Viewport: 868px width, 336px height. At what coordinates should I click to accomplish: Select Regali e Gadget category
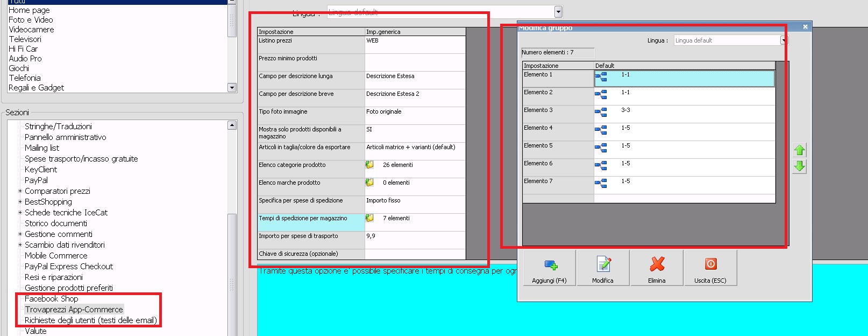pos(36,88)
